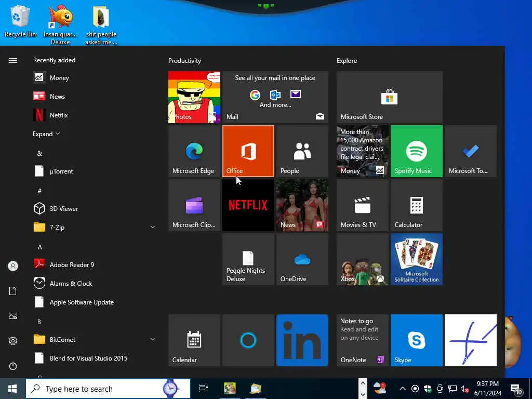The image size is (532, 399).
Task: Open the Cortana tile
Action: [248, 340]
